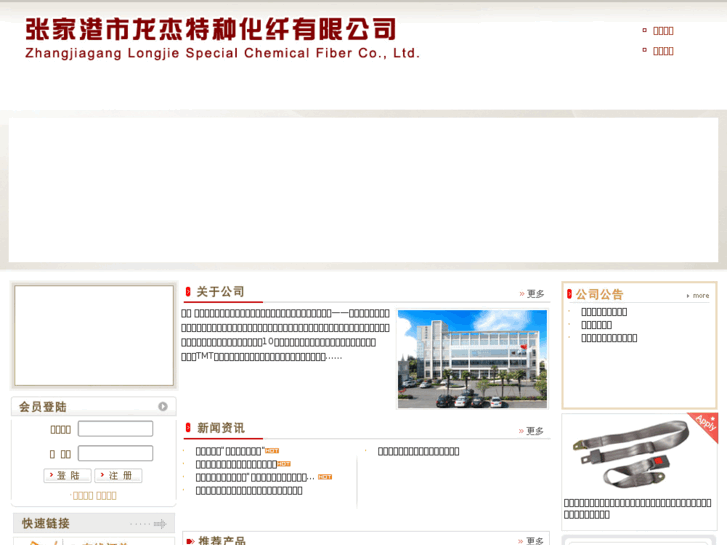Click the forgot-password link under login buttons
727x545 pixels.
click(x=95, y=495)
